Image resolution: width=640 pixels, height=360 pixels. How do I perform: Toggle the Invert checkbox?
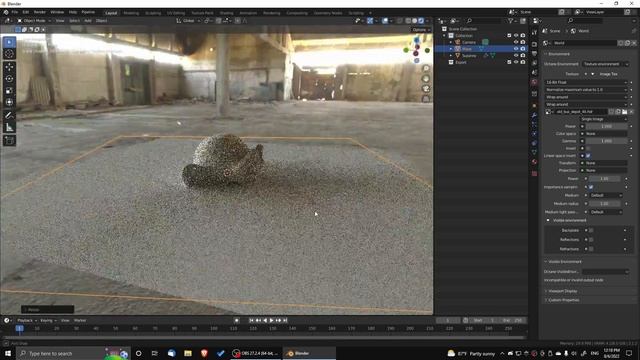point(588,148)
